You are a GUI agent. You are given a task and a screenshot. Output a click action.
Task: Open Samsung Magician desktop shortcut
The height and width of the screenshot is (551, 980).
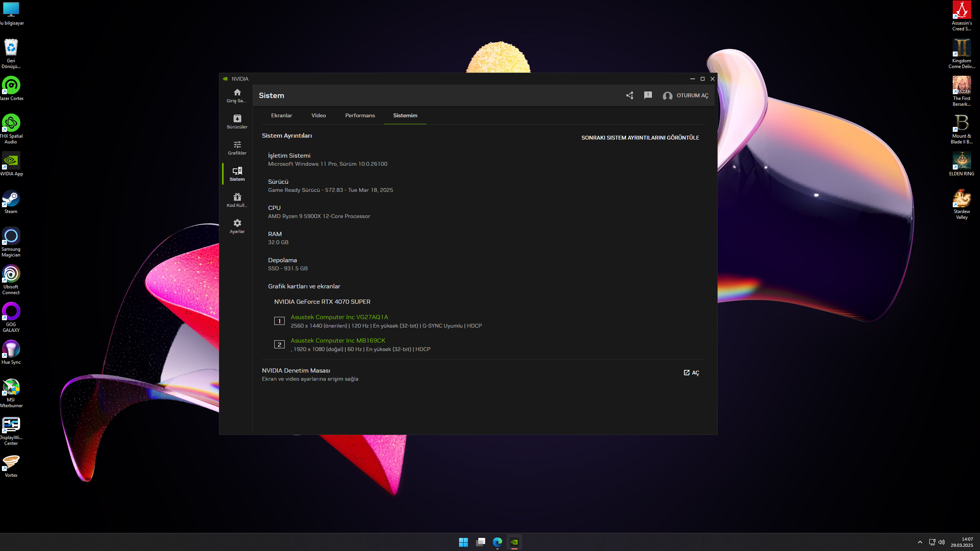tap(11, 242)
